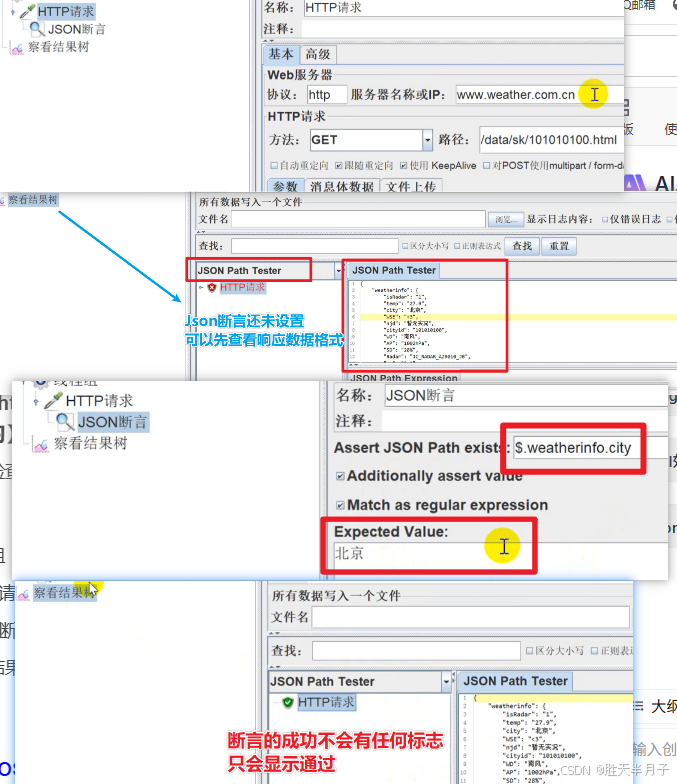
Task: Toggle the 仅错误日志 checkbox
Action: (x=605, y=220)
